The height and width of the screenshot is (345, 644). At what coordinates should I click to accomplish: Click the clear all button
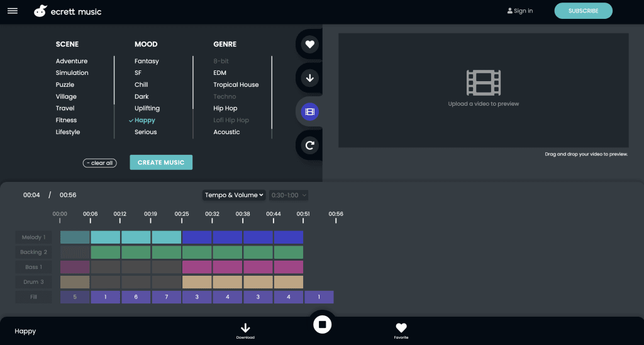[x=100, y=163]
